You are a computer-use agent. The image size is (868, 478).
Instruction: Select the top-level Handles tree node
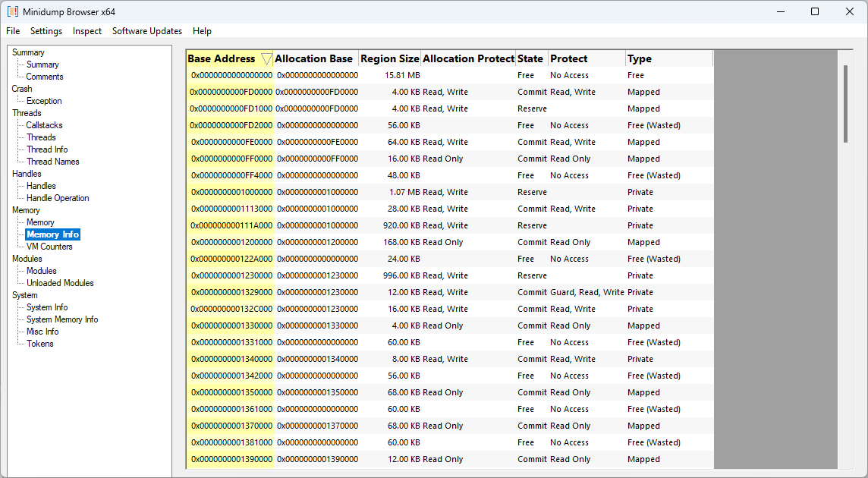click(x=27, y=174)
